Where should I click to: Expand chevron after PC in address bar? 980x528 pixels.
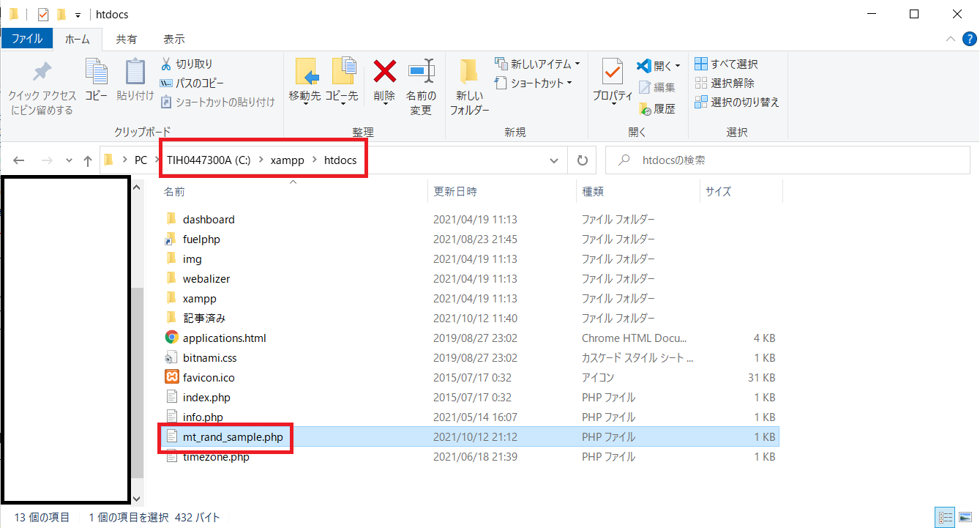point(157,160)
